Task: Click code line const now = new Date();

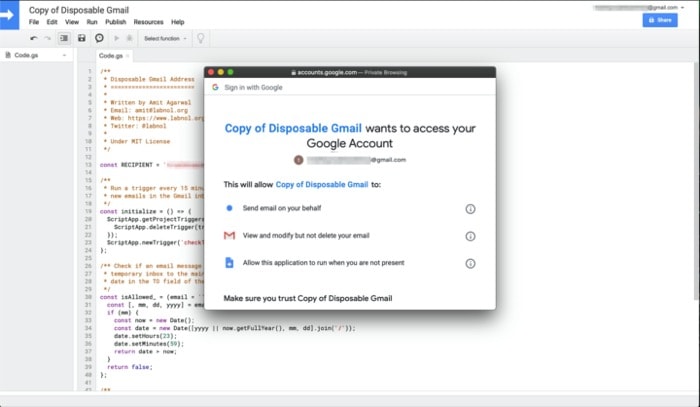Action: [x=154, y=320]
